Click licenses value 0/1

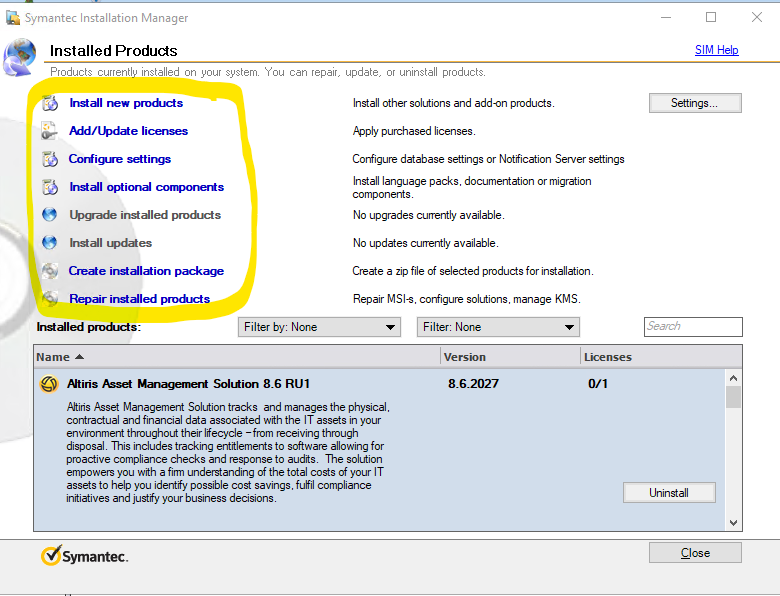tap(597, 384)
